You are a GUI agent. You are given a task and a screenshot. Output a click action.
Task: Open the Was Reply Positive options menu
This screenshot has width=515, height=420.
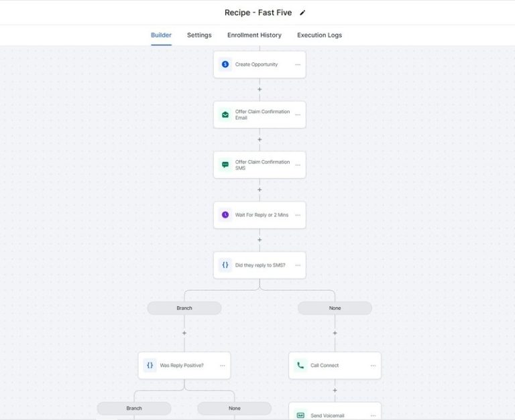pyautogui.click(x=222, y=366)
